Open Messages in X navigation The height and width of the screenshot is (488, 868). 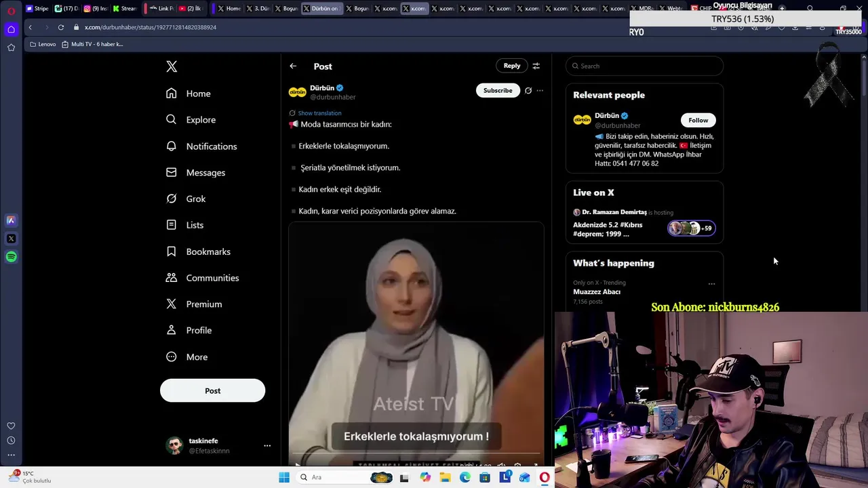(196, 173)
